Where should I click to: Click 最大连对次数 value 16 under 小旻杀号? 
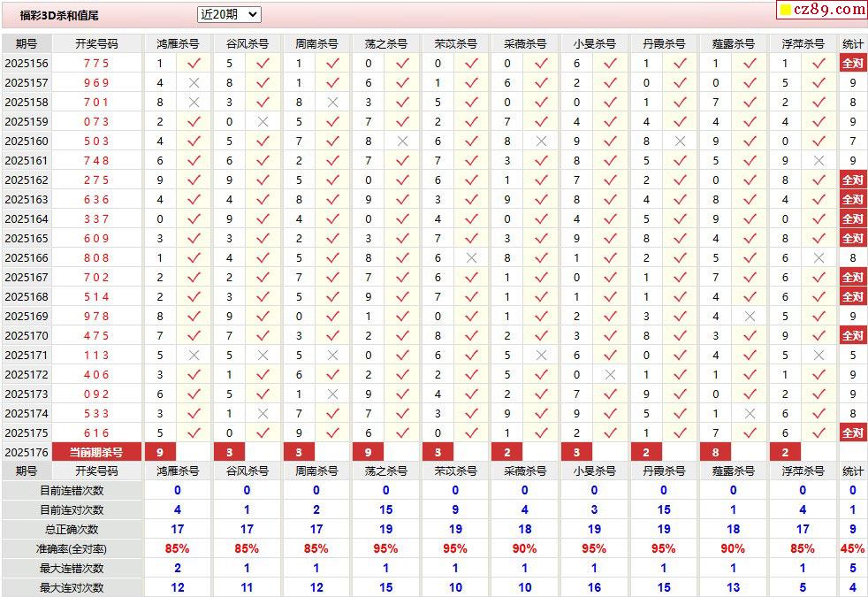click(x=594, y=587)
